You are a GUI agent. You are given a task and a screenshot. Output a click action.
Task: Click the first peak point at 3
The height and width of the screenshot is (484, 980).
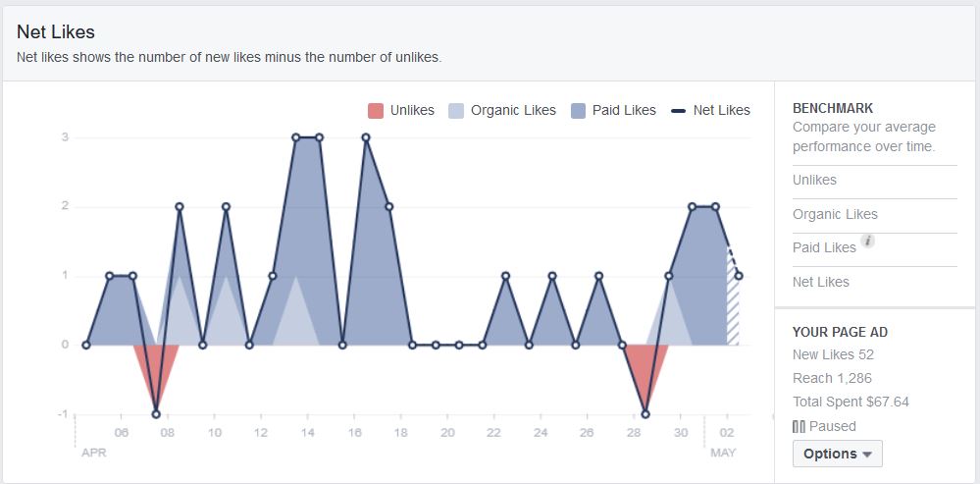[x=295, y=137]
